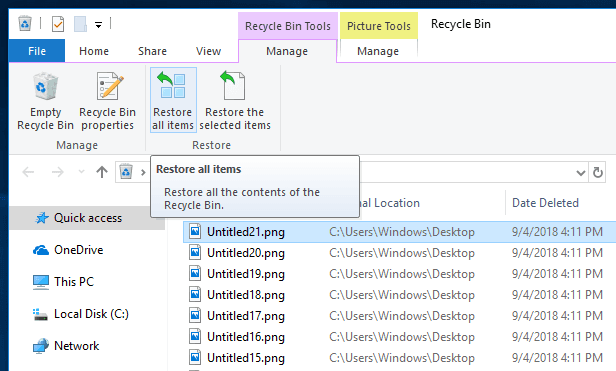
Task: Refresh the Recycle Bin view
Action: (598, 173)
